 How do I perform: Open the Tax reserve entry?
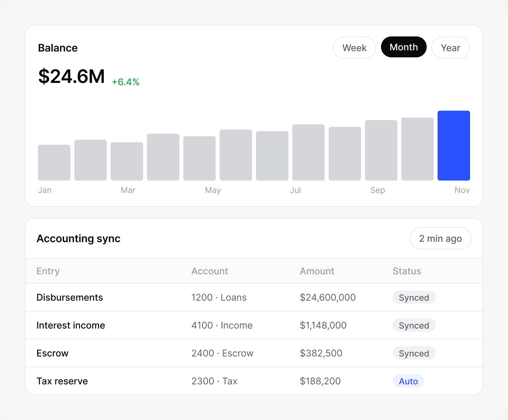(x=62, y=381)
